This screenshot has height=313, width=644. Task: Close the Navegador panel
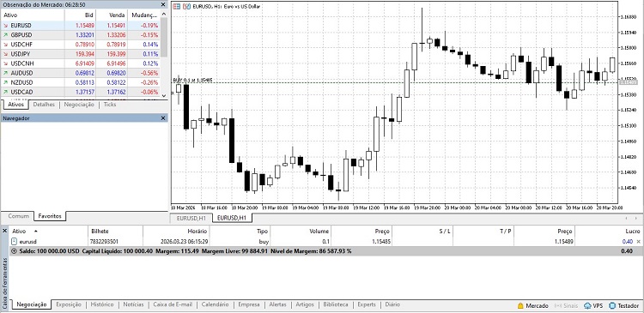tap(163, 118)
